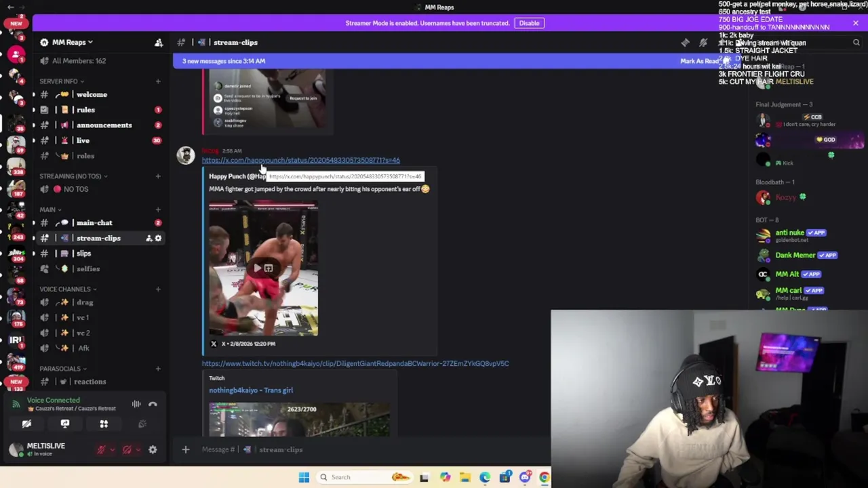Open noise suppression waveform icon in voice panel
This screenshot has height=488, width=868.
[x=136, y=404]
